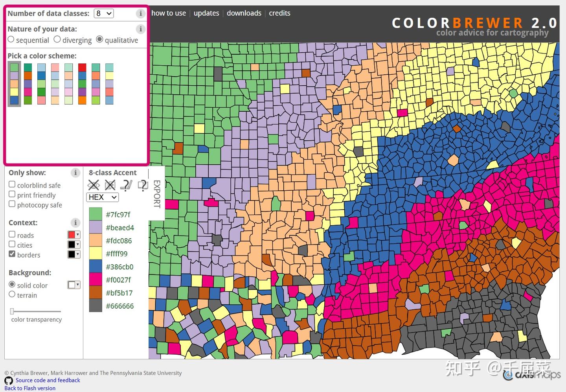
Task: Click the crossed-out colorblind eye icon
Action: 94,185
